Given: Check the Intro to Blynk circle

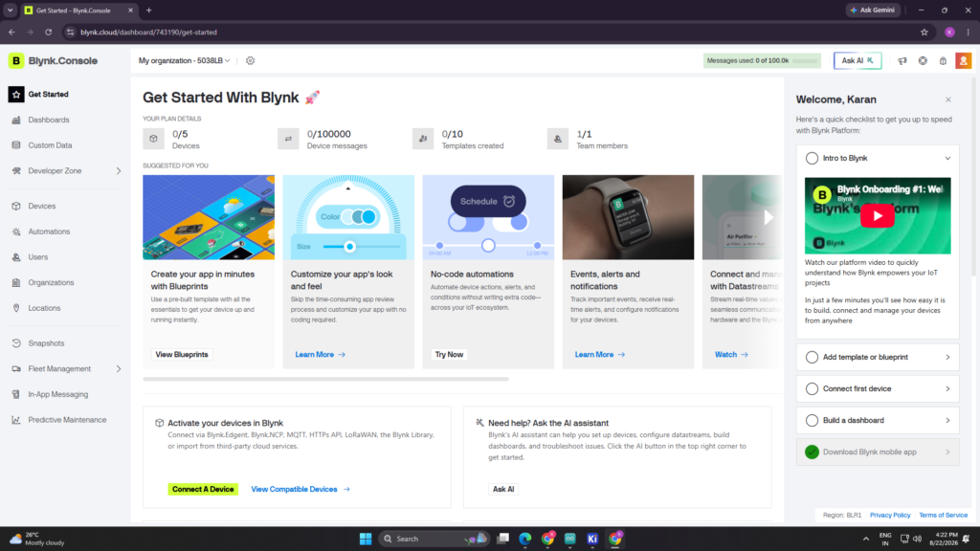Looking at the screenshot, I should pyautogui.click(x=812, y=158).
